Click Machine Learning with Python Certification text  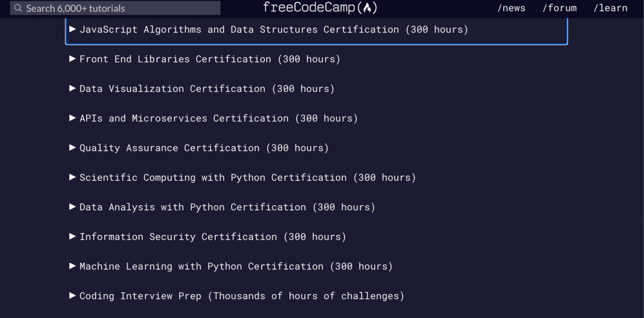click(201, 266)
